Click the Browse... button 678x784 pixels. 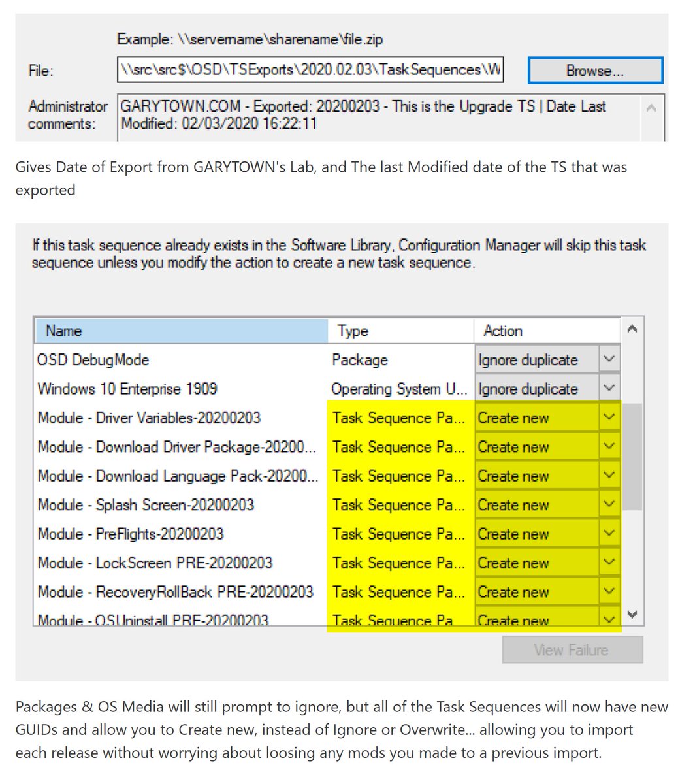595,71
